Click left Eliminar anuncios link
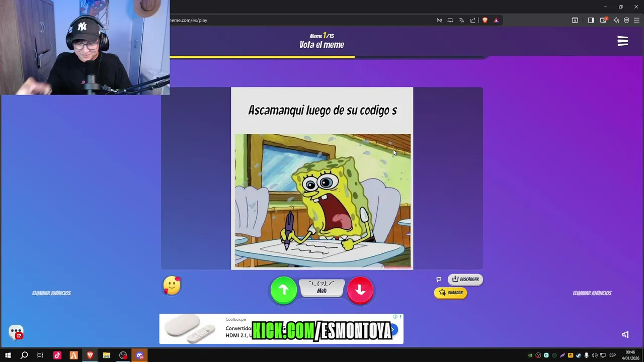 pos(51,293)
